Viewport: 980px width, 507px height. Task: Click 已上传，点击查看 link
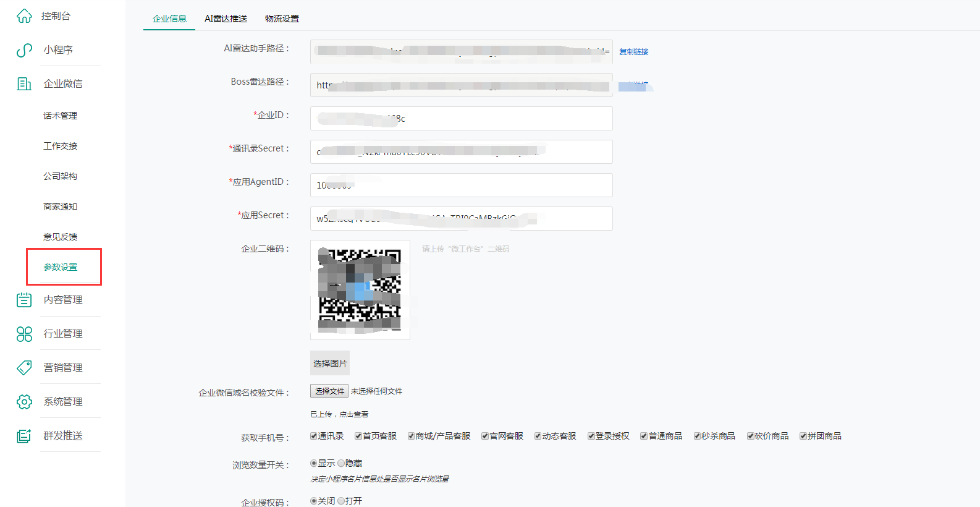339,414
